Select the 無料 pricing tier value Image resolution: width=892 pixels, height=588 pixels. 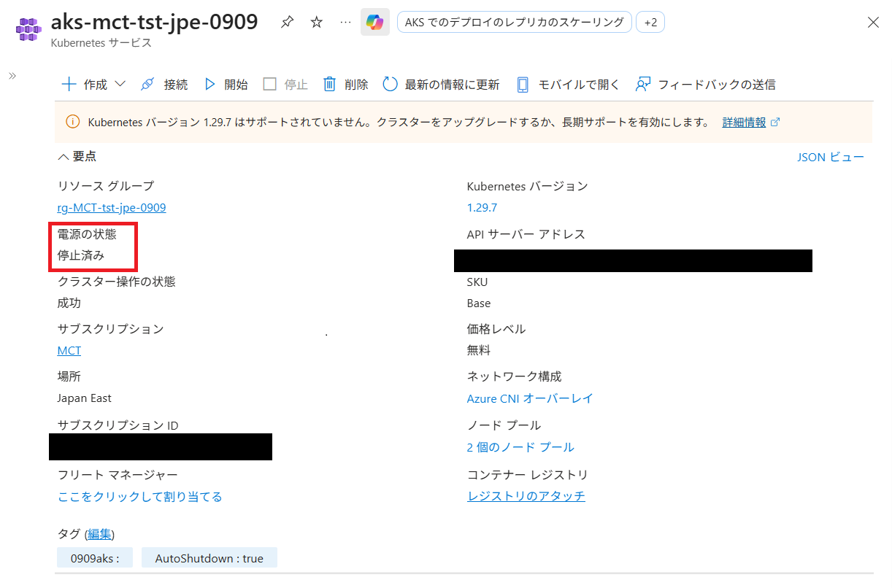tap(479, 351)
